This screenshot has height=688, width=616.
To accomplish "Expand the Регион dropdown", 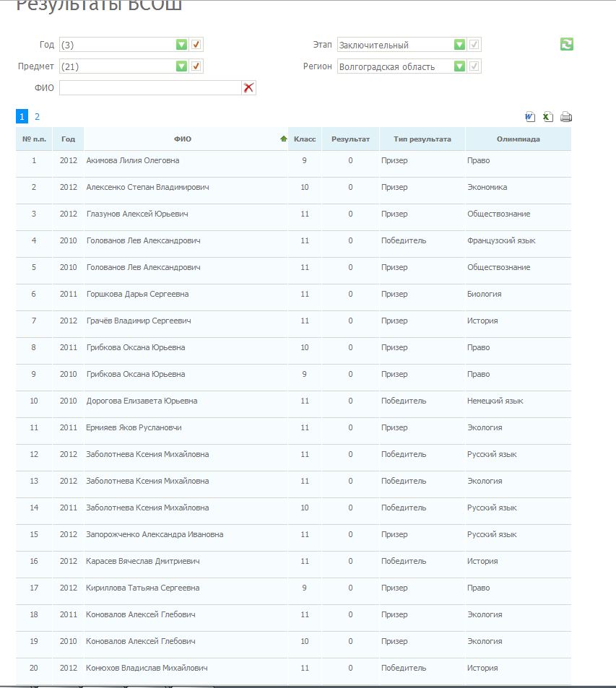I will click(x=459, y=66).
